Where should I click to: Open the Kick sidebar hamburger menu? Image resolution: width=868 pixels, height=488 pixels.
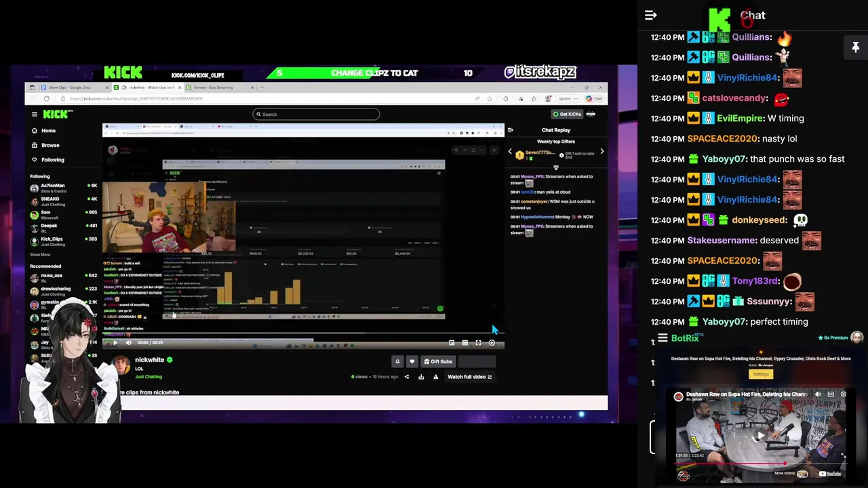[x=35, y=114]
